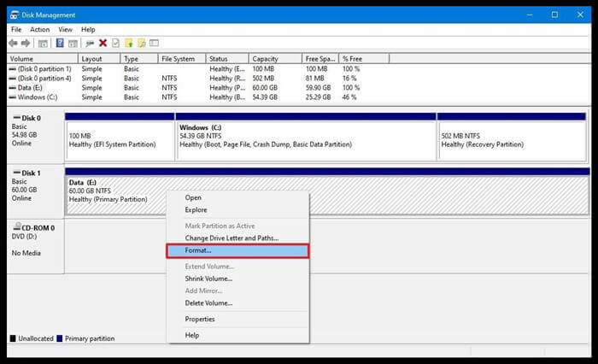Image resolution: width=598 pixels, height=364 pixels.
Task: Select Change Drive Letter and Paths...
Action: tap(232, 238)
